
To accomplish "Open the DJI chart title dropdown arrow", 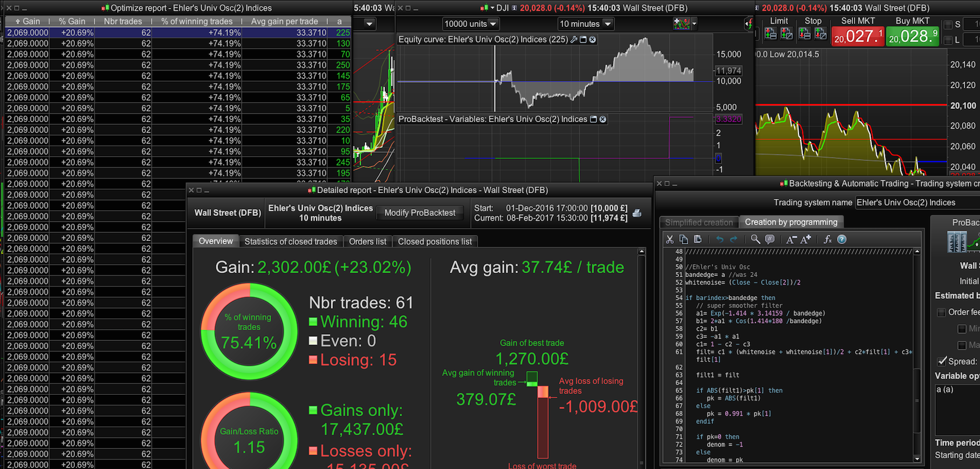I will 492,8.
